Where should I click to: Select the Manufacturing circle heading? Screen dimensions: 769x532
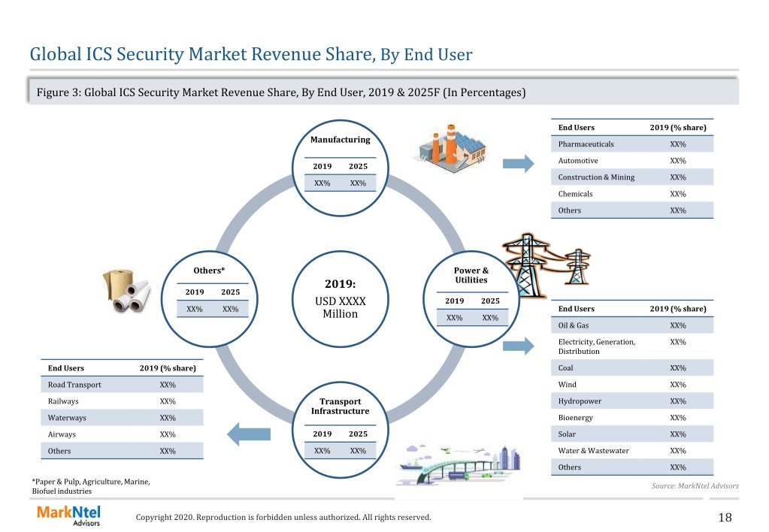(x=341, y=140)
